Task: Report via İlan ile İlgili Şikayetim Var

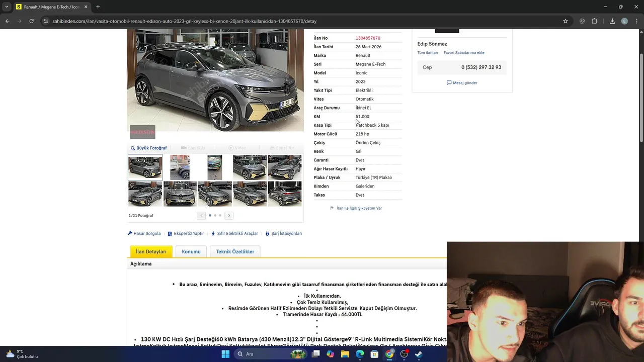Action: click(356, 208)
